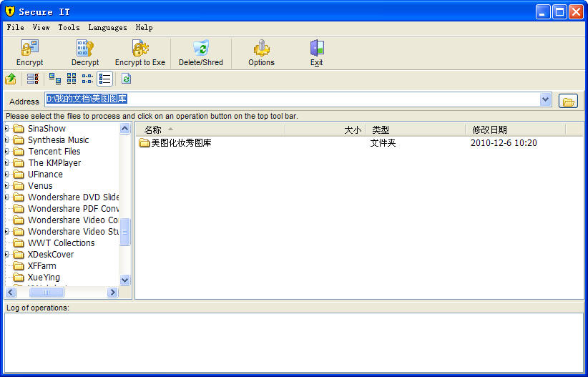The image size is (588, 377).
Task: Click the Exit door icon
Action: pyautogui.click(x=317, y=48)
